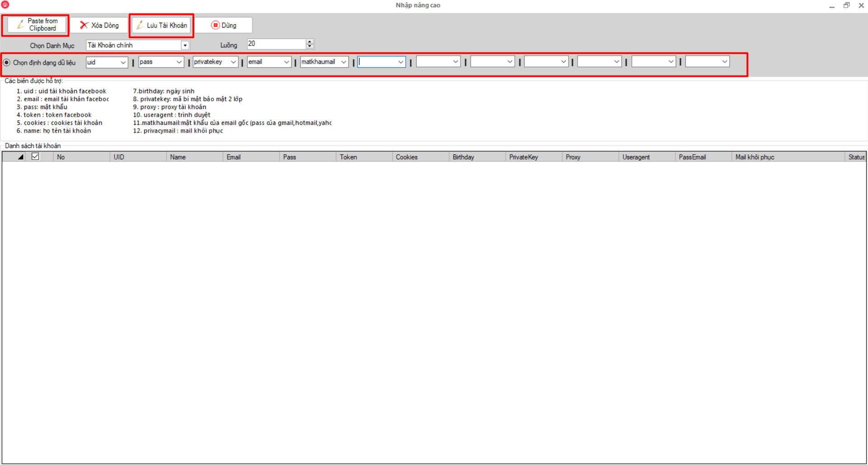Click the '10. useragent : trình duyệt' line
868x465 pixels.
tap(171, 115)
